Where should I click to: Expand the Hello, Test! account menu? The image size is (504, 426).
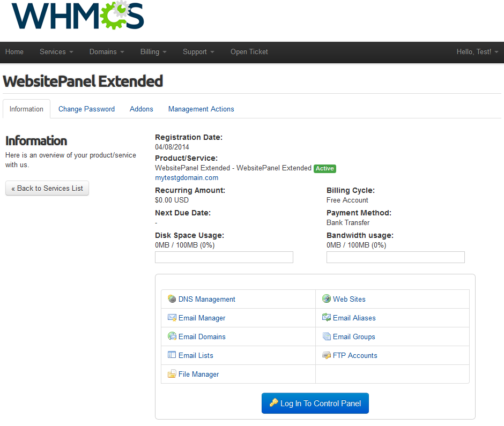[x=477, y=52]
